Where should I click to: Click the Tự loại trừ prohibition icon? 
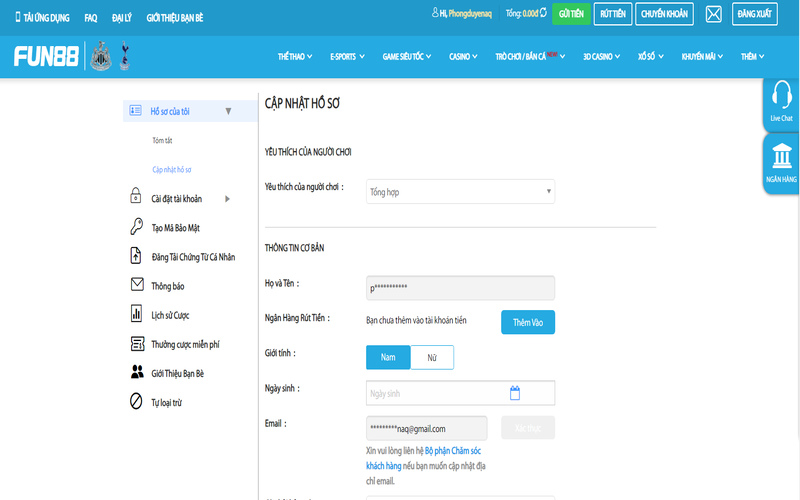(x=136, y=402)
